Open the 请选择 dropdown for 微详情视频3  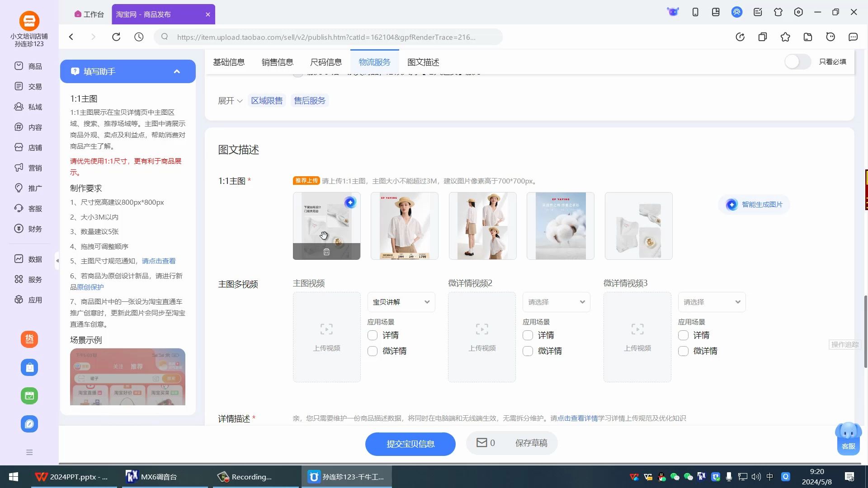pyautogui.click(x=711, y=302)
